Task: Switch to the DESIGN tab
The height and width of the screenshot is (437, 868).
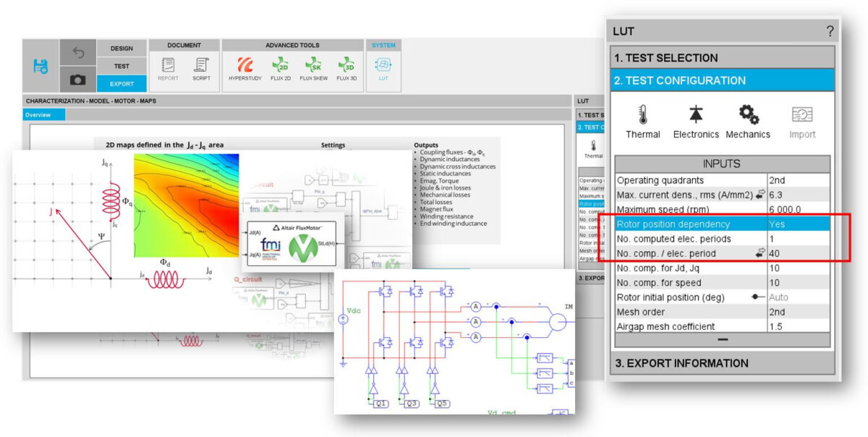Action: click(x=122, y=48)
